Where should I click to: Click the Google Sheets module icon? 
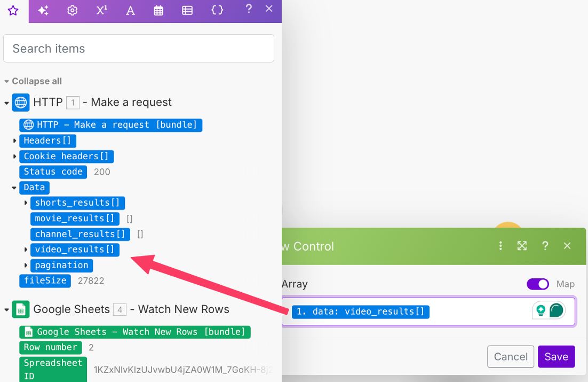21,309
